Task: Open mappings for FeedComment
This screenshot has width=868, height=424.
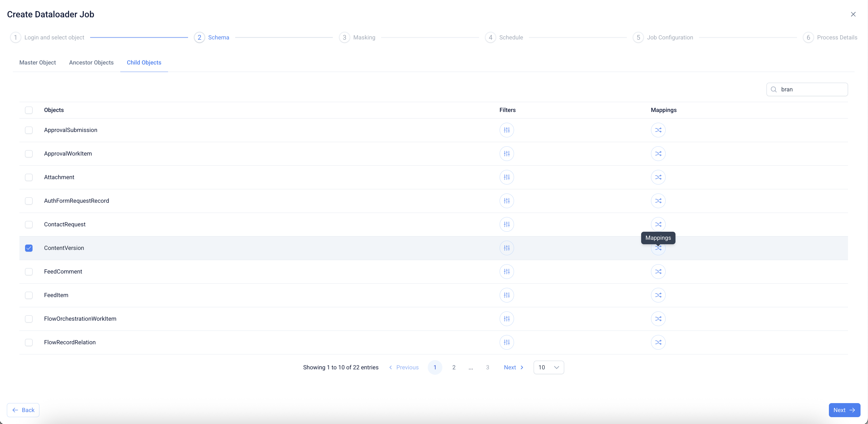Action: 658,272
